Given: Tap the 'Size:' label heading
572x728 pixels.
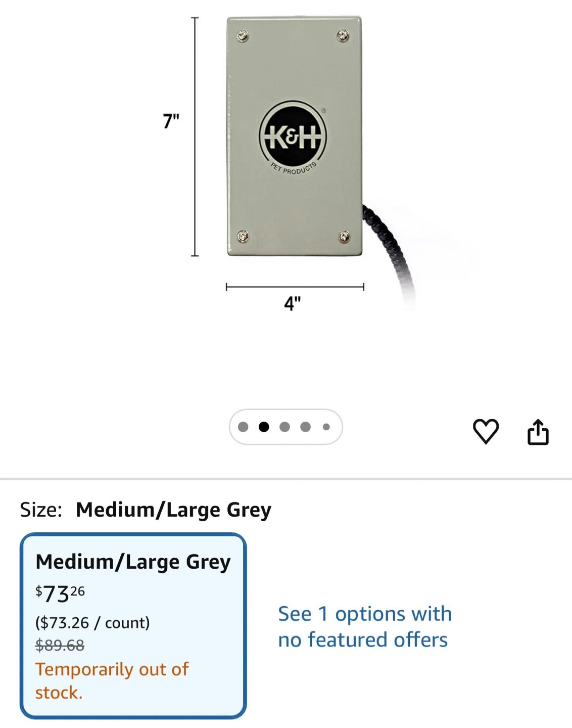Looking at the screenshot, I should point(41,510).
